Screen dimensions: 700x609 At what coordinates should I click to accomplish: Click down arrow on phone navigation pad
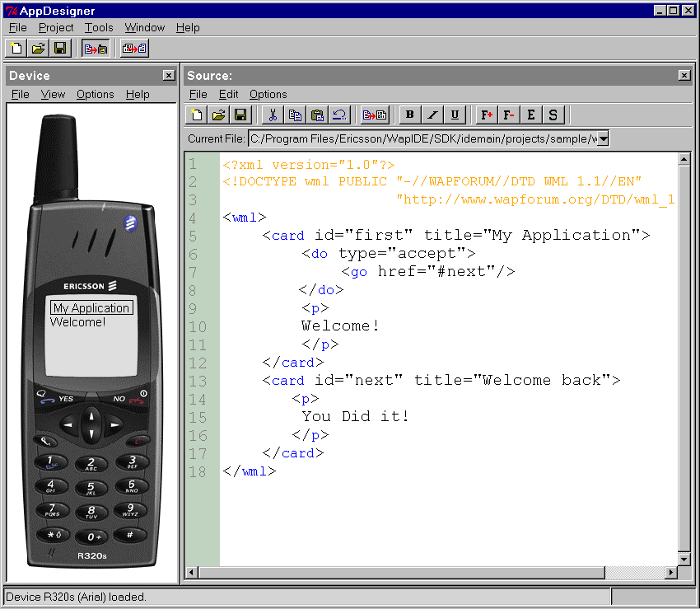(91, 433)
